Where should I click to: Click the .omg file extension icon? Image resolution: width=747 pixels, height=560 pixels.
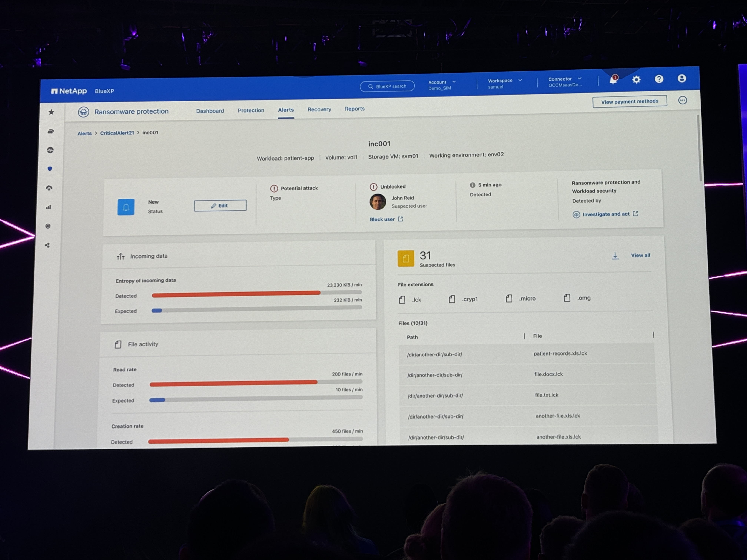567,298
